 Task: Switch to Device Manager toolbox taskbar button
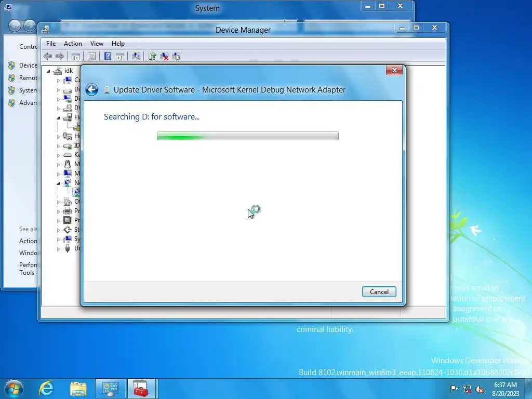141,389
